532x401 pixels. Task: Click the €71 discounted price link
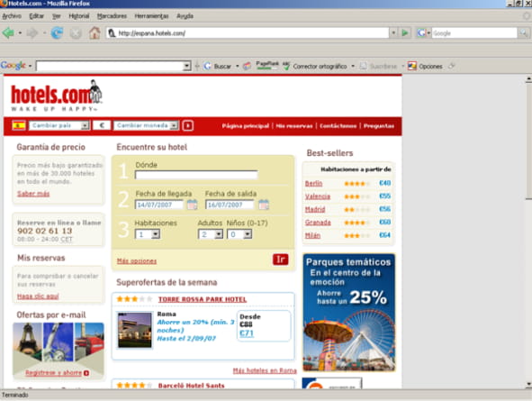[247, 333]
